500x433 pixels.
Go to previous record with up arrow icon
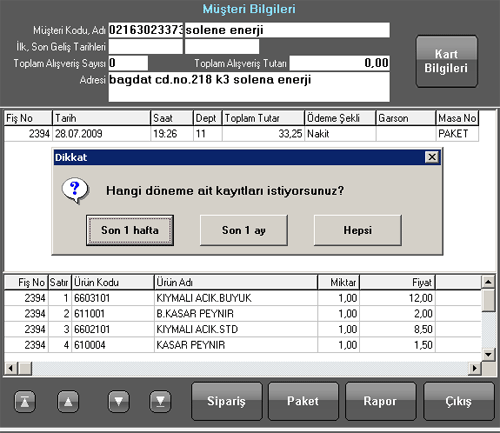tap(68, 401)
